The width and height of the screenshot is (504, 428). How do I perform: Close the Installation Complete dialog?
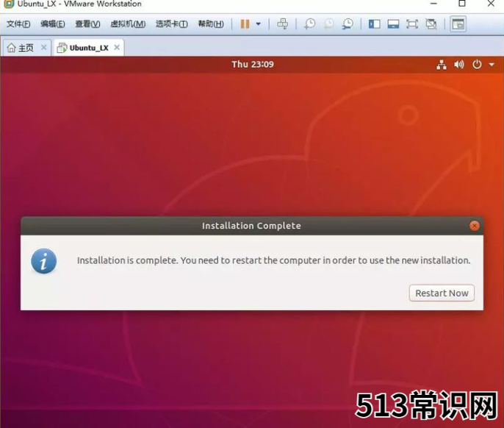tap(475, 226)
